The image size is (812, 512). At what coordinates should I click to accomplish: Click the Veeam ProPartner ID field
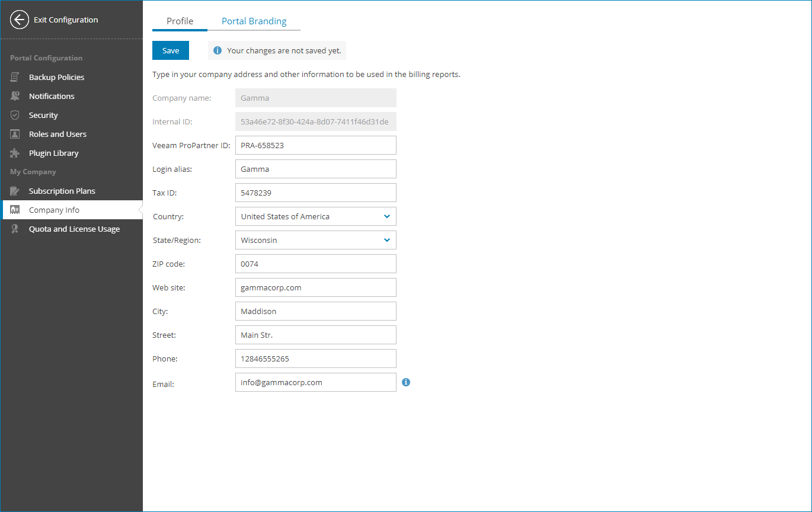tap(315, 145)
